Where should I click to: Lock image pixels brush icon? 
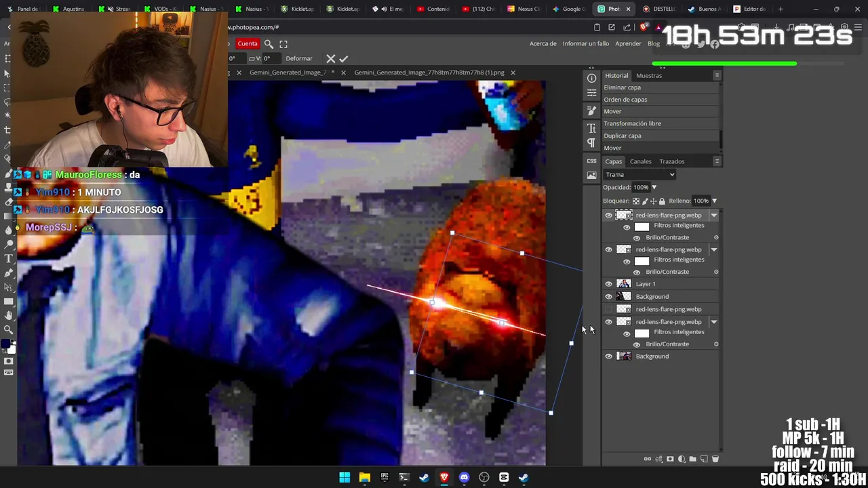pos(645,201)
